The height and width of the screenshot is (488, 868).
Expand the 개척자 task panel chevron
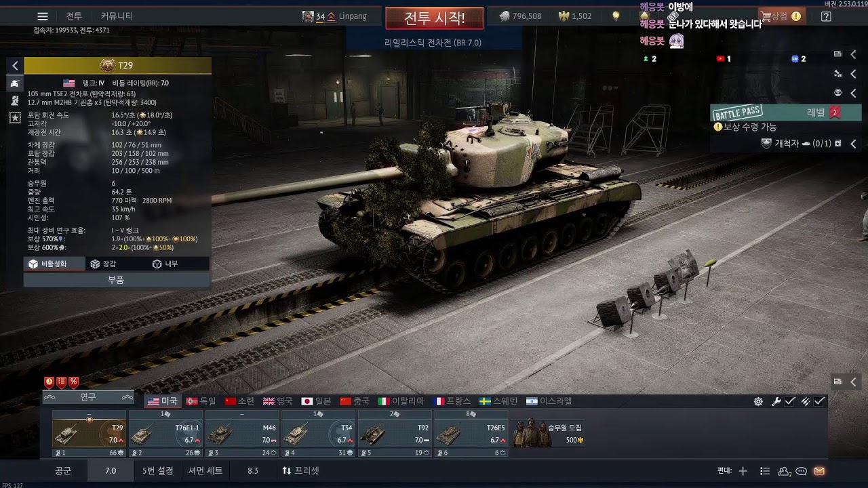pyautogui.click(x=853, y=144)
